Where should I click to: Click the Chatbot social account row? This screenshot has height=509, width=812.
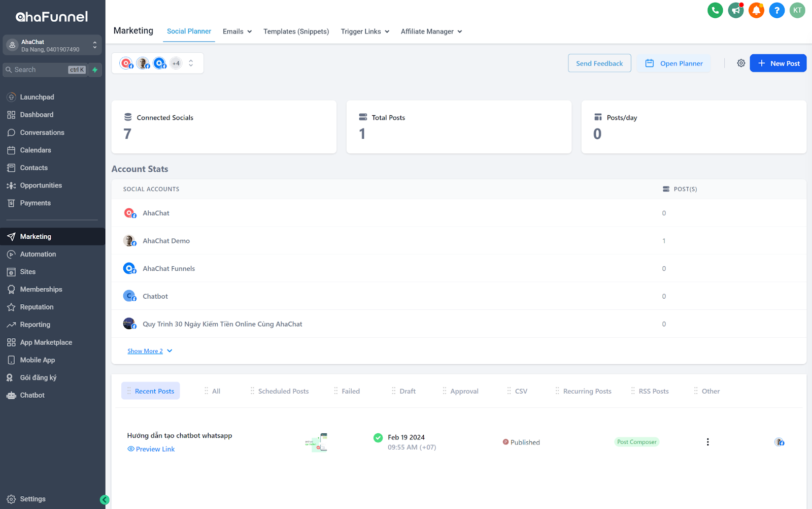coord(459,296)
